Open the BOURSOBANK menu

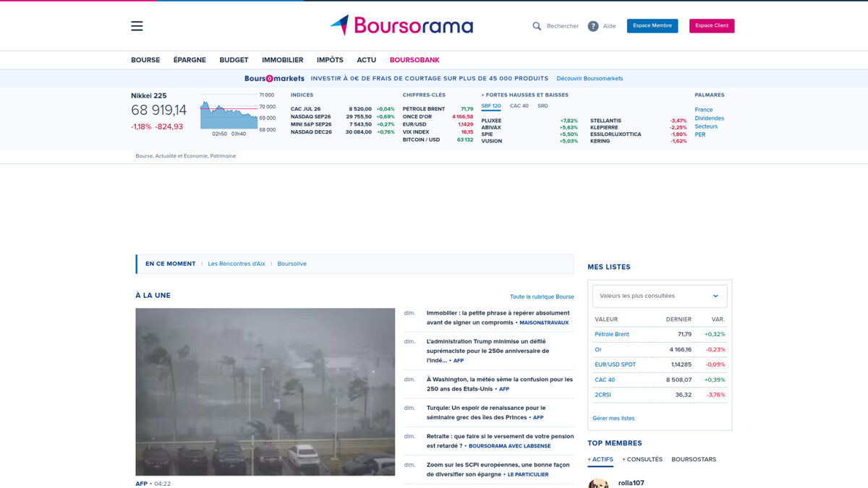click(414, 60)
